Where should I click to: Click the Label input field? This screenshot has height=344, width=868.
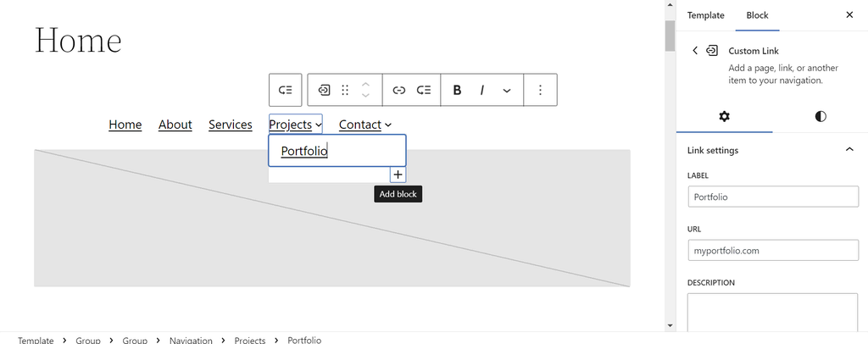(773, 197)
